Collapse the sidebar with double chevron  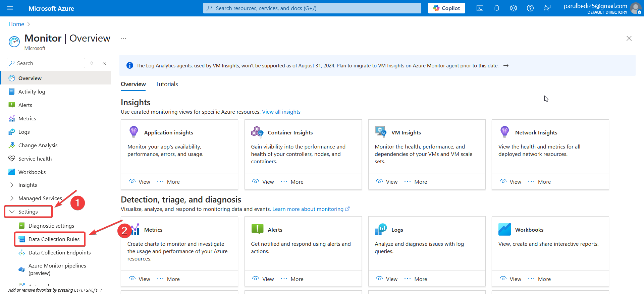(x=104, y=63)
